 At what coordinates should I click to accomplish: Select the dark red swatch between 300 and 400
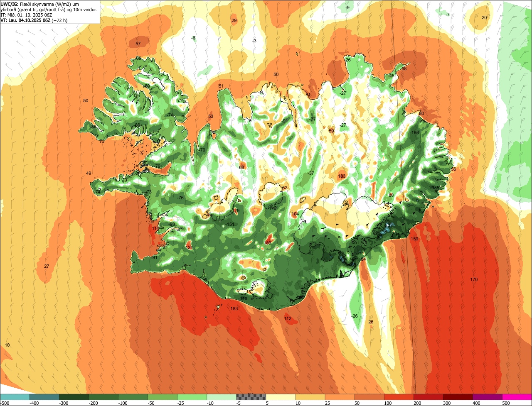point(458,397)
